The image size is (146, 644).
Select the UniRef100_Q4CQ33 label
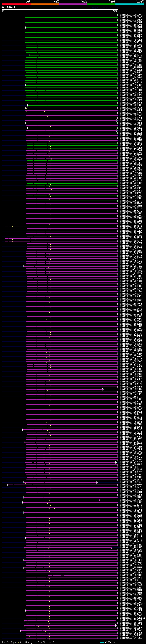click(131, 145)
